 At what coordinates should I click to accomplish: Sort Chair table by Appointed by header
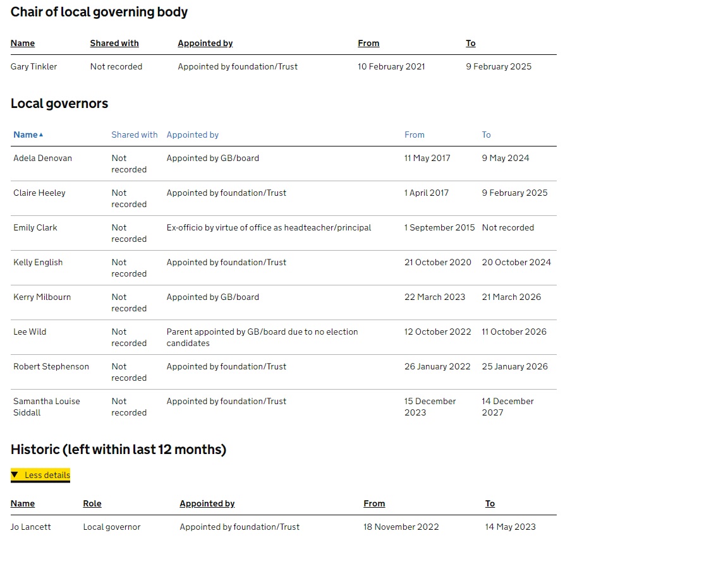coord(205,43)
